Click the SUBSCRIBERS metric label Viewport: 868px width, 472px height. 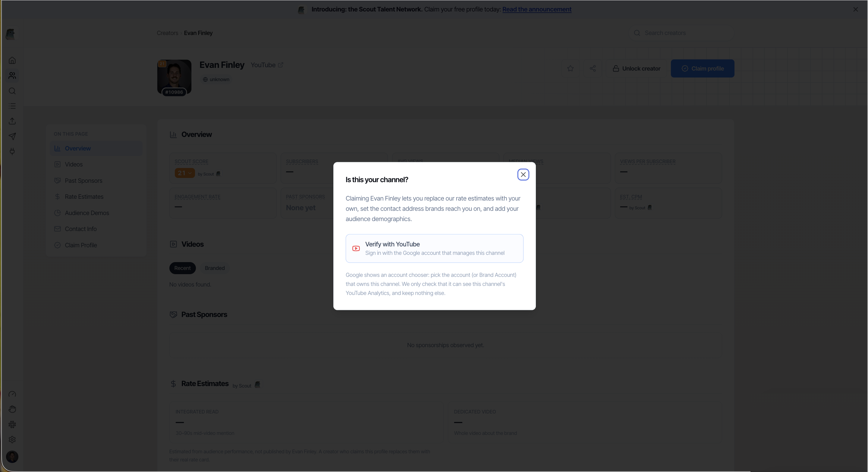pyautogui.click(x=302, y=161)
